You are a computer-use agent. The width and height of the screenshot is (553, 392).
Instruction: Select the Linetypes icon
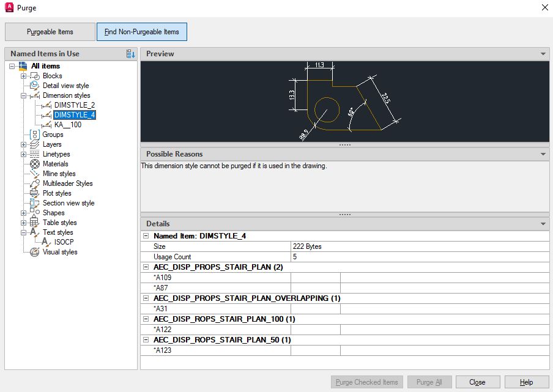(x=35, y=154)
